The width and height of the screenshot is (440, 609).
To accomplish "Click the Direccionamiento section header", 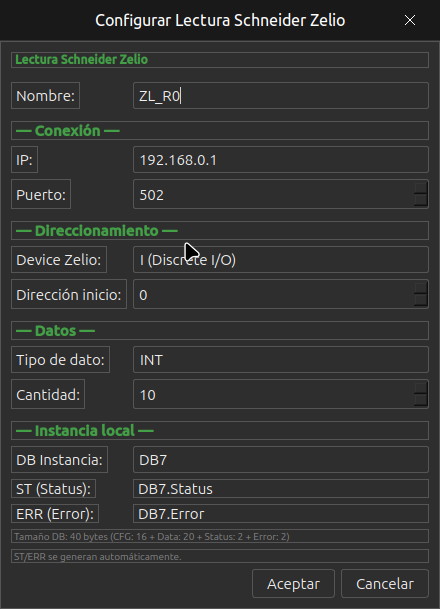I will [x=220, y=230].
